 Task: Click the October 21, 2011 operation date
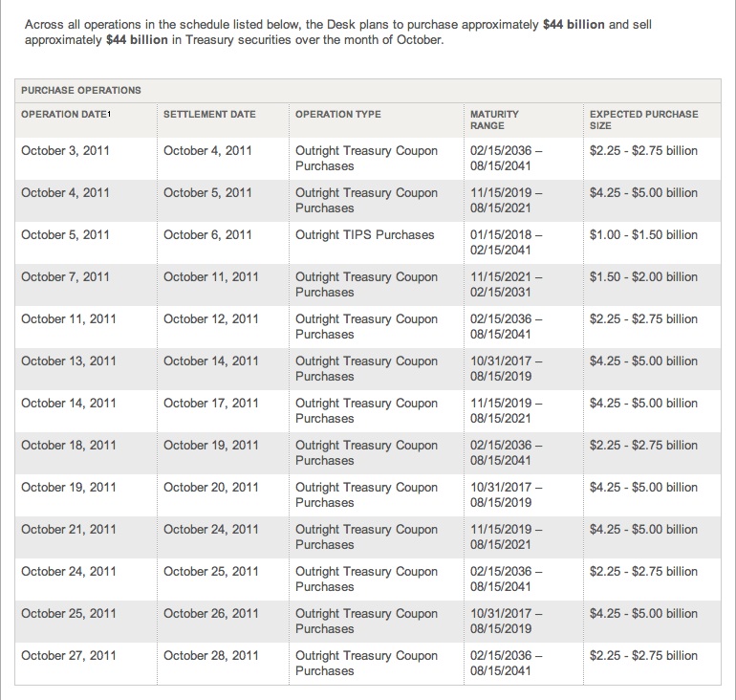[69, 530]
